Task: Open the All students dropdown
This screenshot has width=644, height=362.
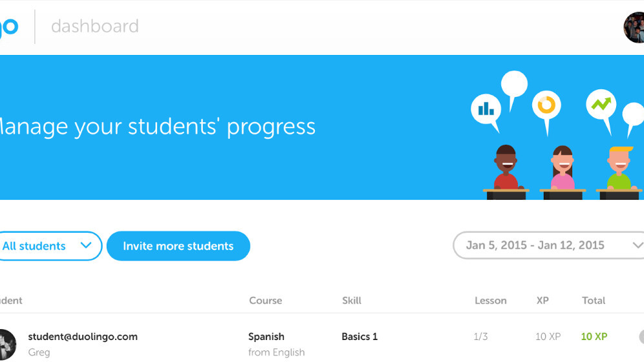Action: pos(48,246)
